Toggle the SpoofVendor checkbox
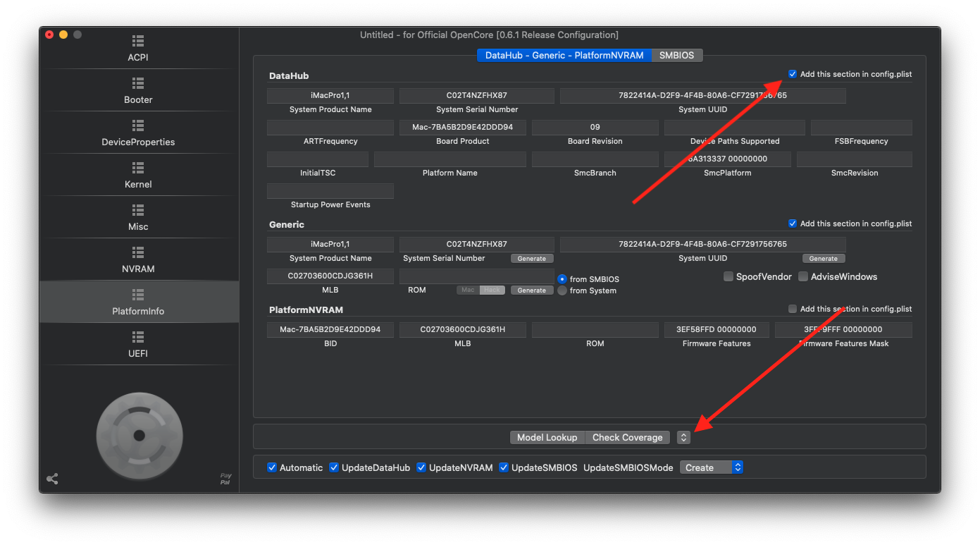980x545 pixels. 728,276
